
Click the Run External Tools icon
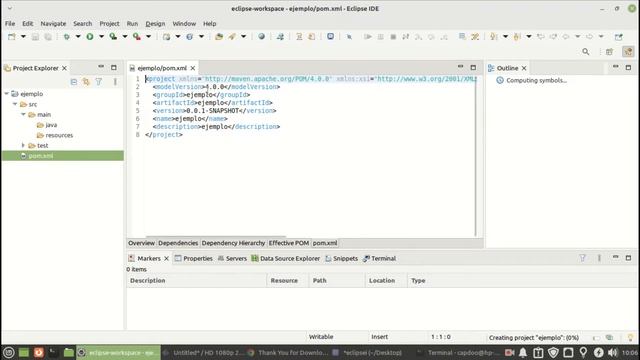[x=137, y=37]
